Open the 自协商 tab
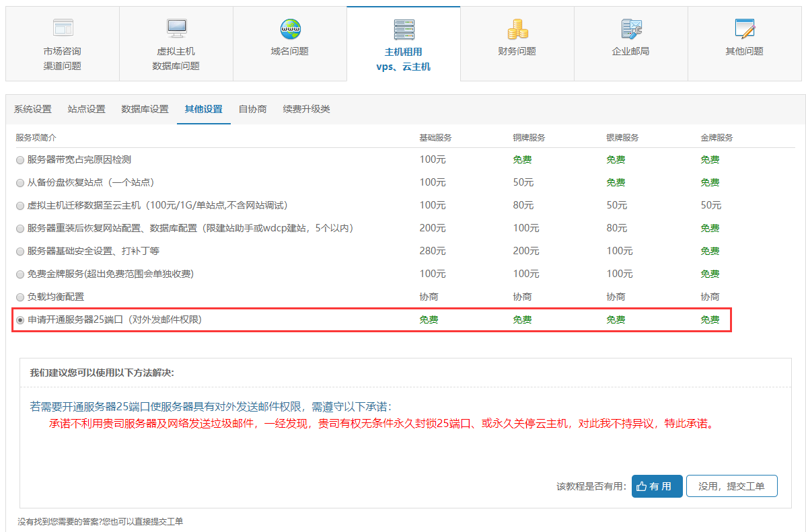This screenshot has height=532, width=806. (x=252, y=110)
